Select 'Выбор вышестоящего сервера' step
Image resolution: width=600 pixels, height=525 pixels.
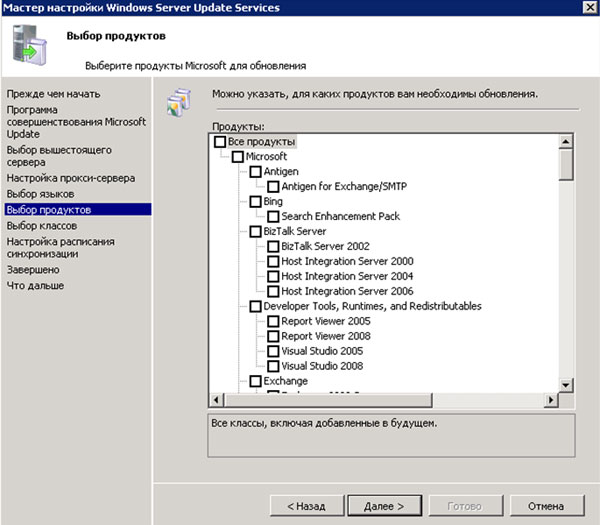click(x=59, y=156)
